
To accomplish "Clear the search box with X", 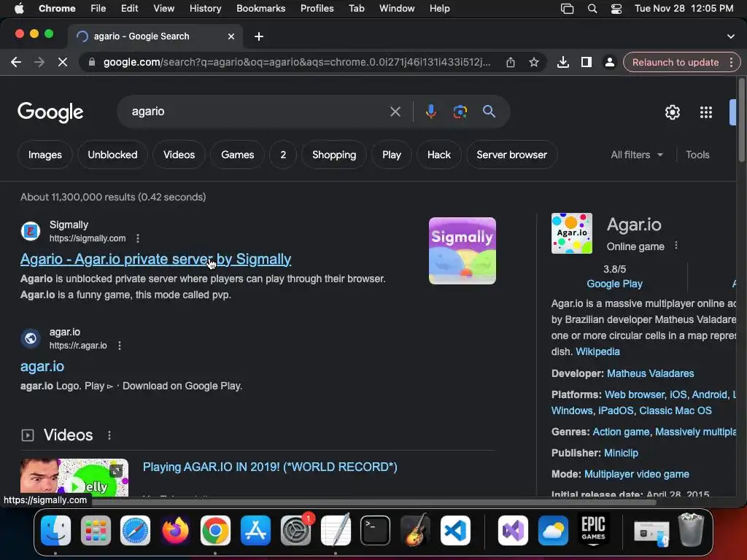I will pos(395,112).
